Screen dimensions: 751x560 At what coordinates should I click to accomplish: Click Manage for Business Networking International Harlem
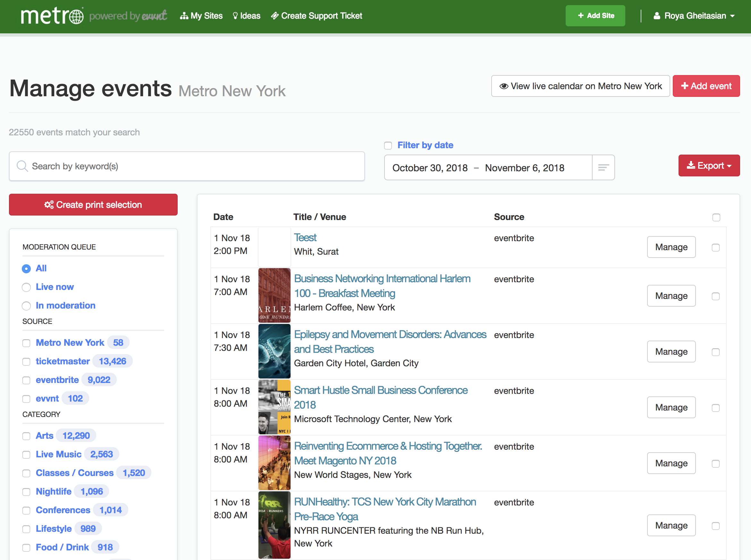pyautogui.click(x=671, y=296)
